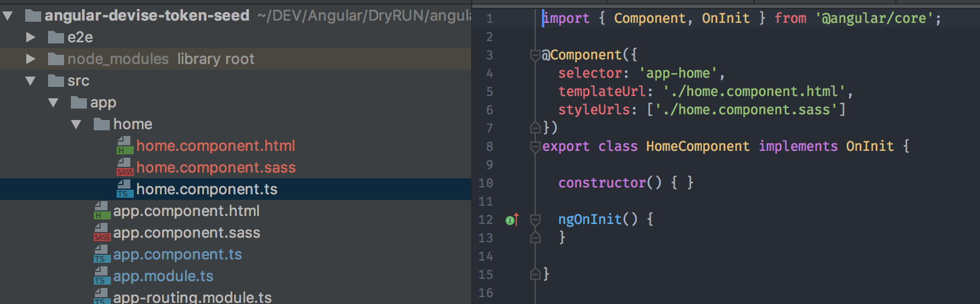Click the TS icon of app-routing.module.ts

click(x=102, y=297)
